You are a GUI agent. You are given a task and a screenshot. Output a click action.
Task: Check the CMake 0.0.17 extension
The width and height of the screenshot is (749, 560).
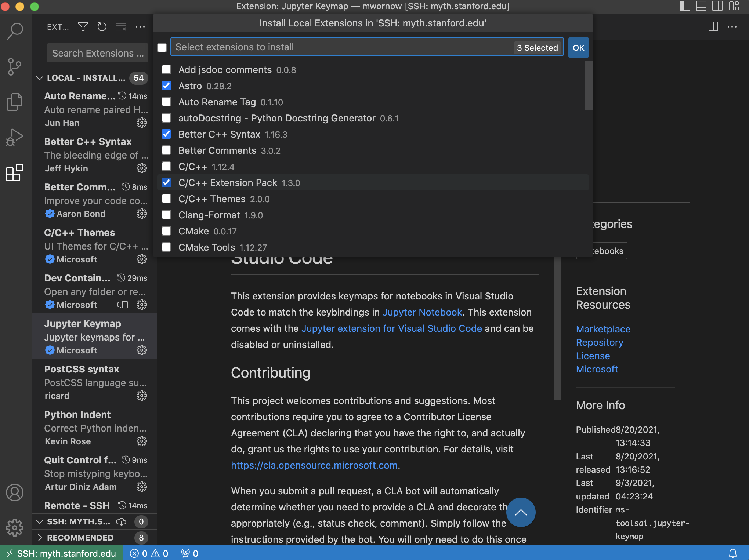[166, 231]
